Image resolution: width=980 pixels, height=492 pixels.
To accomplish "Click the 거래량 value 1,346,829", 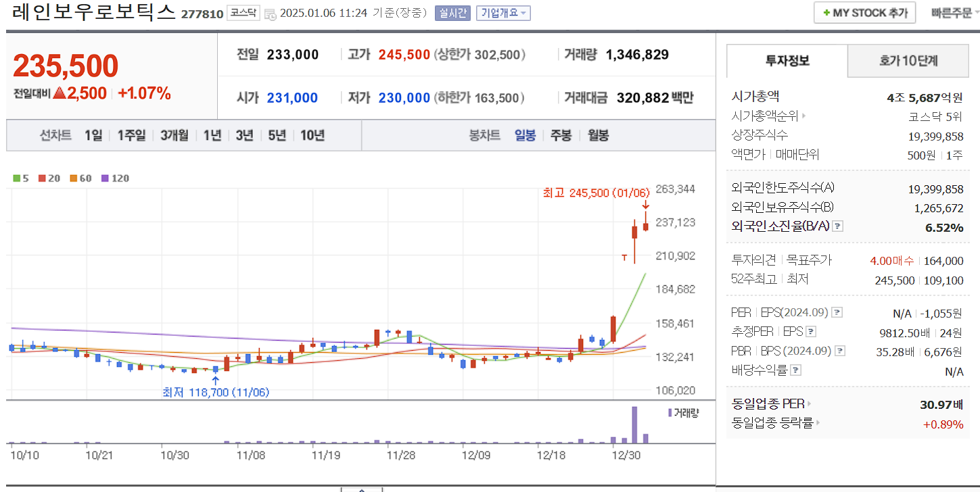I will [x=637, y=55].
